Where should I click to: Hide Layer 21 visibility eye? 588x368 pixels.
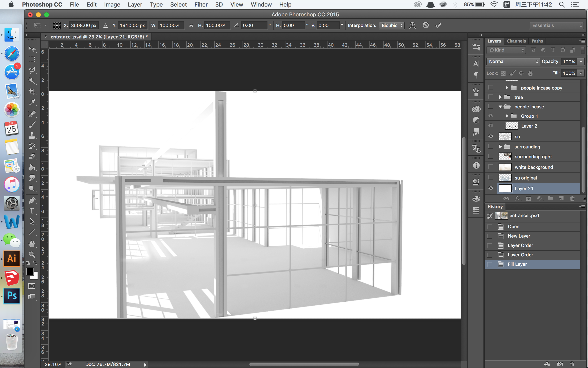click(491, 188)
